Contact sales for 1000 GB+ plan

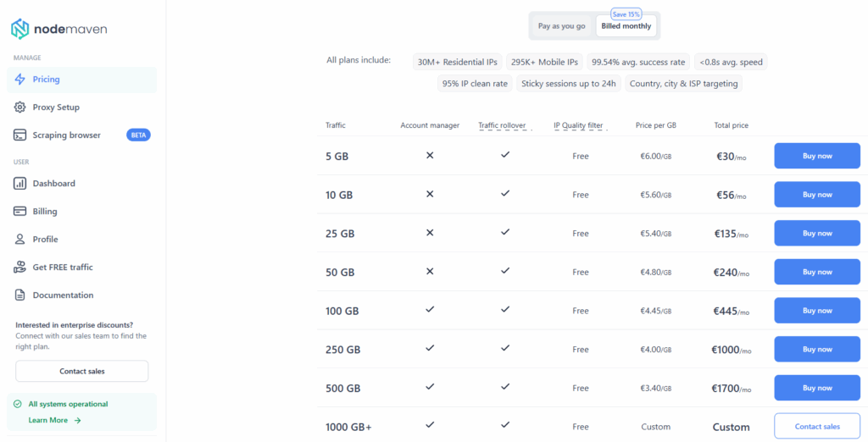817,427
